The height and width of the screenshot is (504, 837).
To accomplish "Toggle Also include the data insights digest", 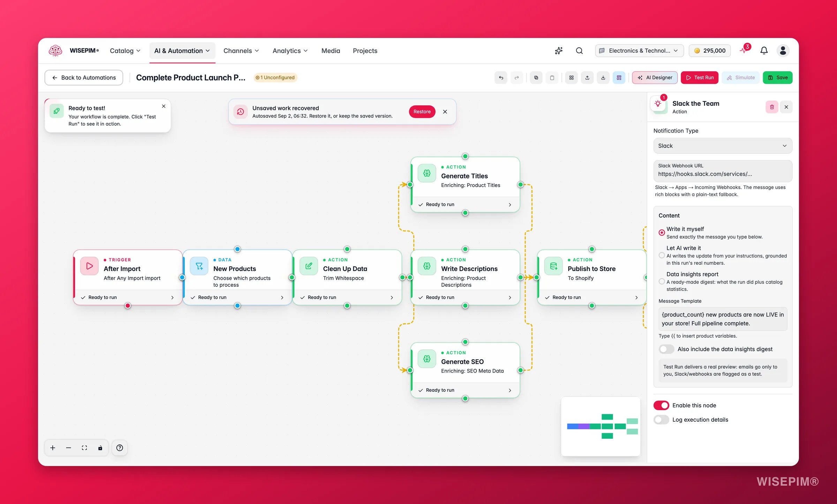I will pyautogui.click(x=666, y=349).
